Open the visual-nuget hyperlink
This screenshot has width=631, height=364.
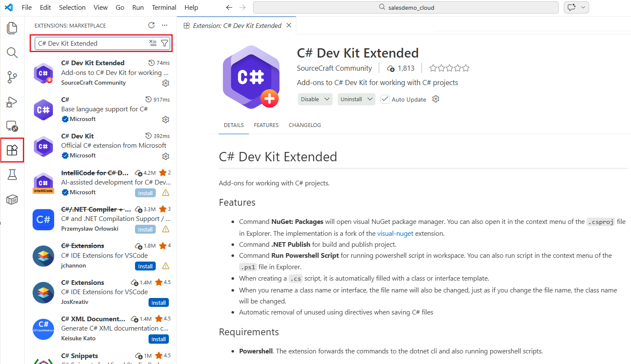[x=395, y=233]
